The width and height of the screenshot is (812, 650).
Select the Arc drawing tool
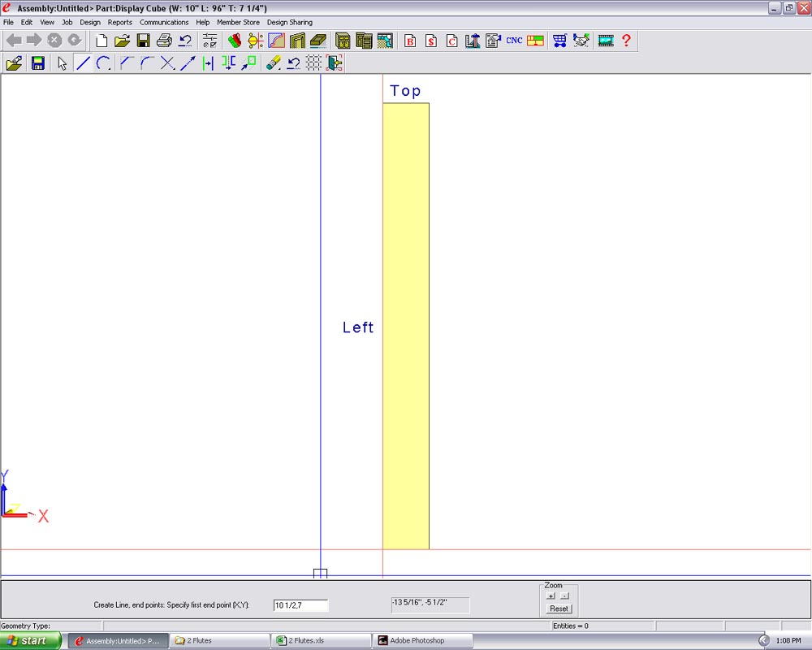(x=104, y=63)
